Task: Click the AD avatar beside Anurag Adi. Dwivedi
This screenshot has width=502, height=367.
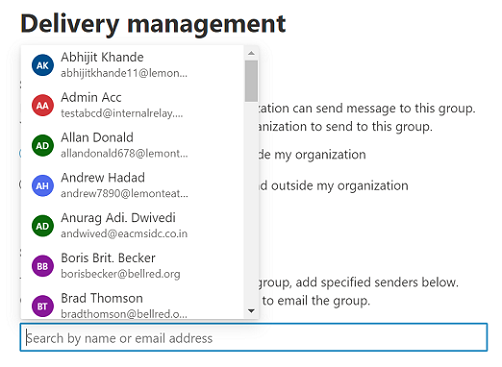Action: coord(43,226)
